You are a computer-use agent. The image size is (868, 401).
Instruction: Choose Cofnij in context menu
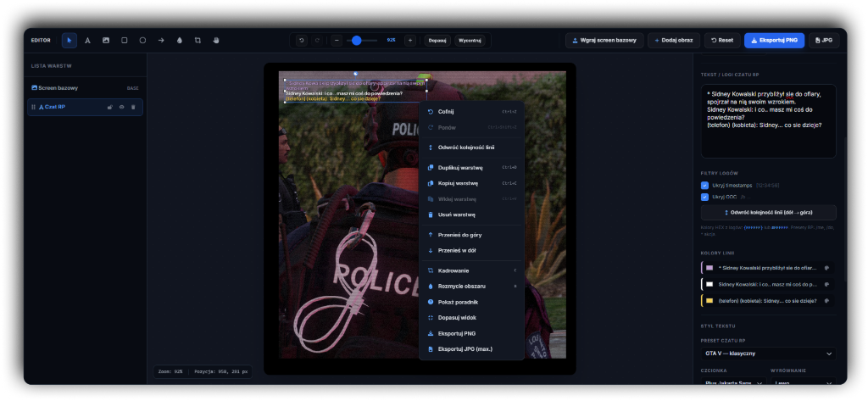pyautogui.click(x=471, y=112)
